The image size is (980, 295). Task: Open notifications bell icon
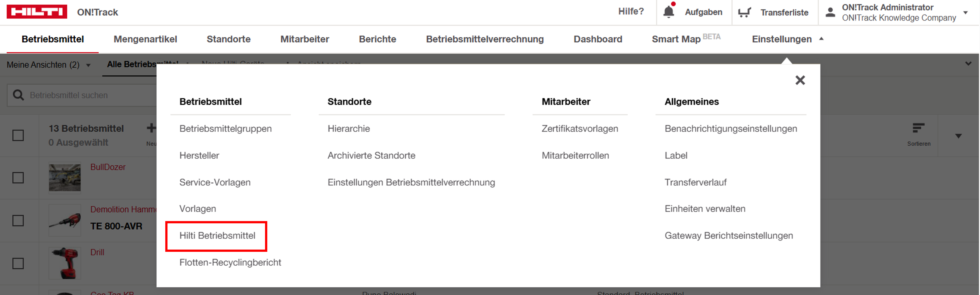(x=668, y=12)
